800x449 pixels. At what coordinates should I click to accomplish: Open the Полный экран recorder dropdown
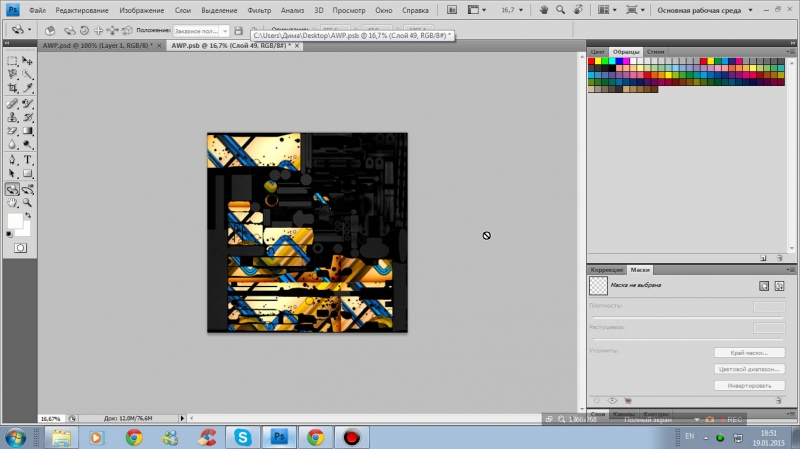(696, 419)
